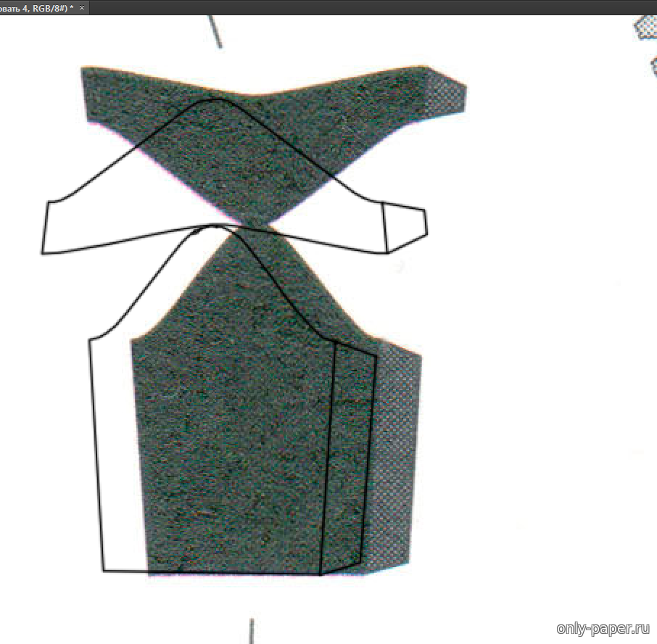This screenshot has height=644, width=657.
Task: Close the open document tab
Action: click(82, 7)
